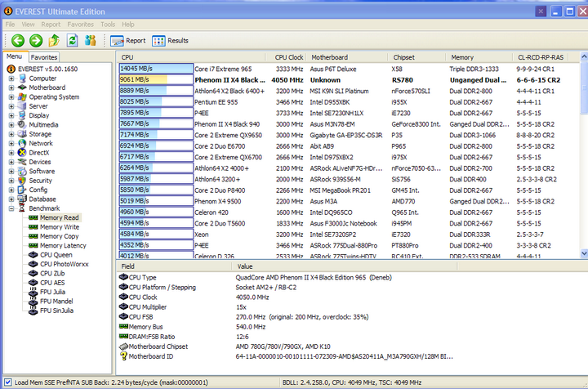Open the FPU Mandel benchmark
This screenshot has height=389, width=588.
click(56, 302)
